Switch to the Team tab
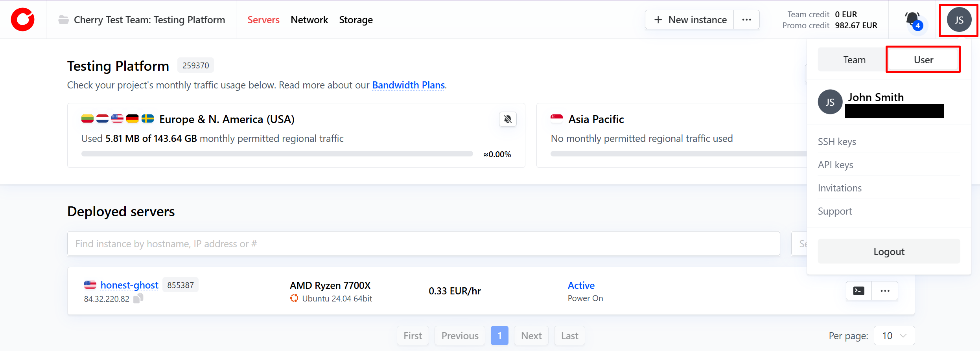This screenshot has height=351, width=980. [854, 60]
